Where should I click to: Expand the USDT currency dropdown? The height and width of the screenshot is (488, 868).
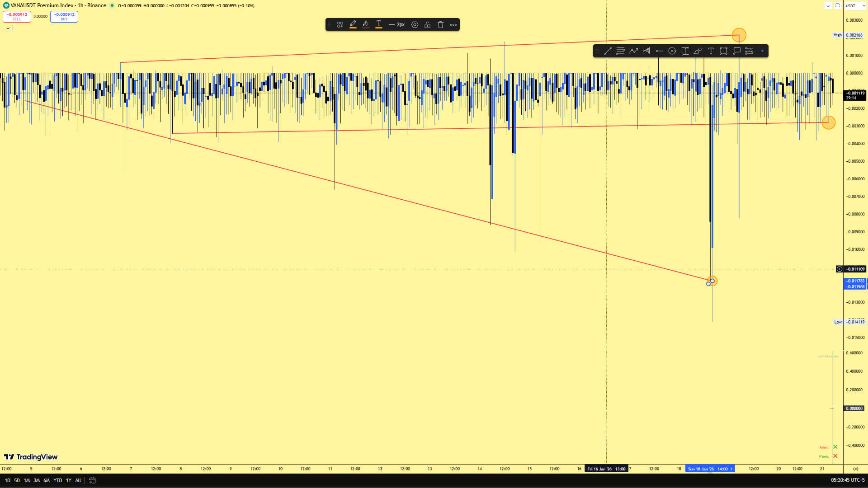point(855,6)
